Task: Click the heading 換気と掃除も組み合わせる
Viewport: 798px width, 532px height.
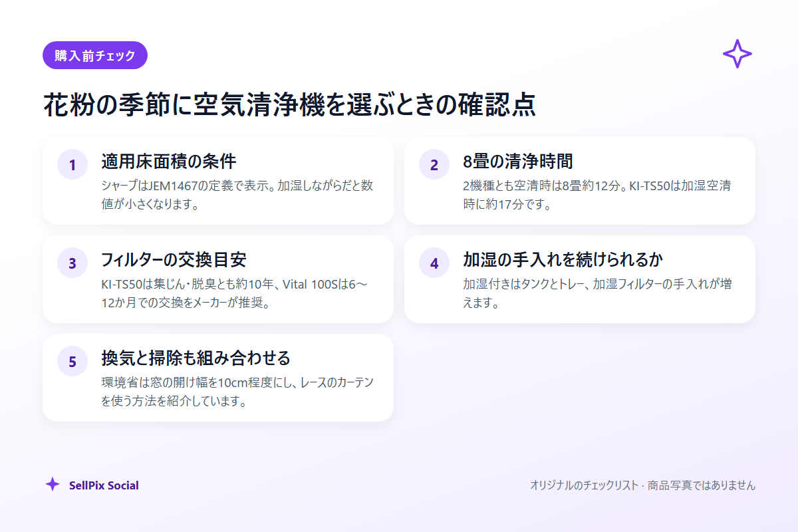Action: 196,358
